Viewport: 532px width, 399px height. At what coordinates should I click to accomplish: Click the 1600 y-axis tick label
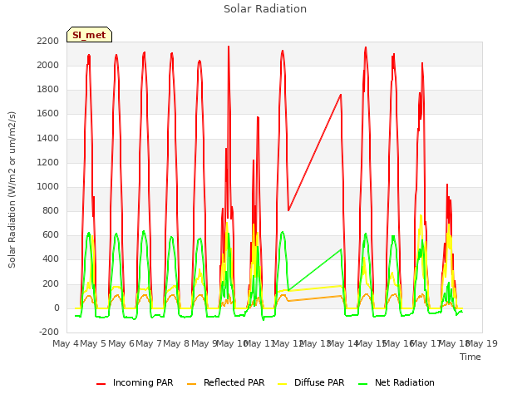(x=48, y=114)
